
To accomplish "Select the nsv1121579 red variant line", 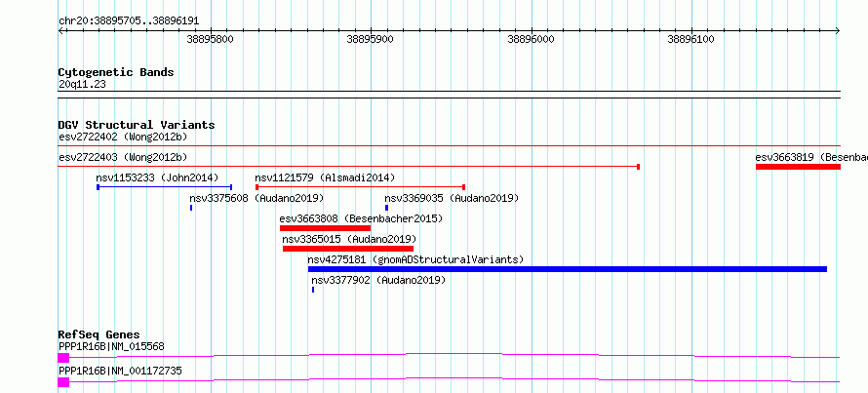I will point(361,187).
